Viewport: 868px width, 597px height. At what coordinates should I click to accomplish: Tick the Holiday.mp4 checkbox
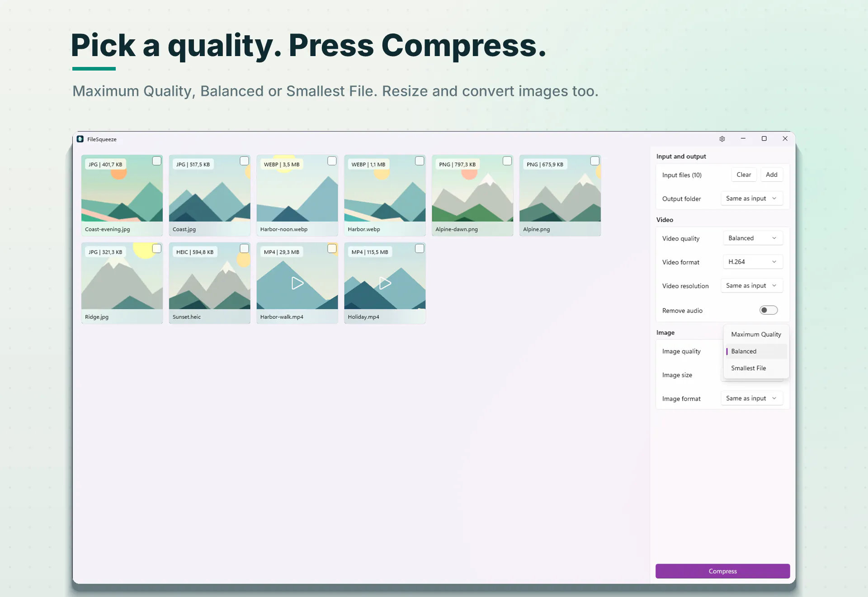(420, 248)
